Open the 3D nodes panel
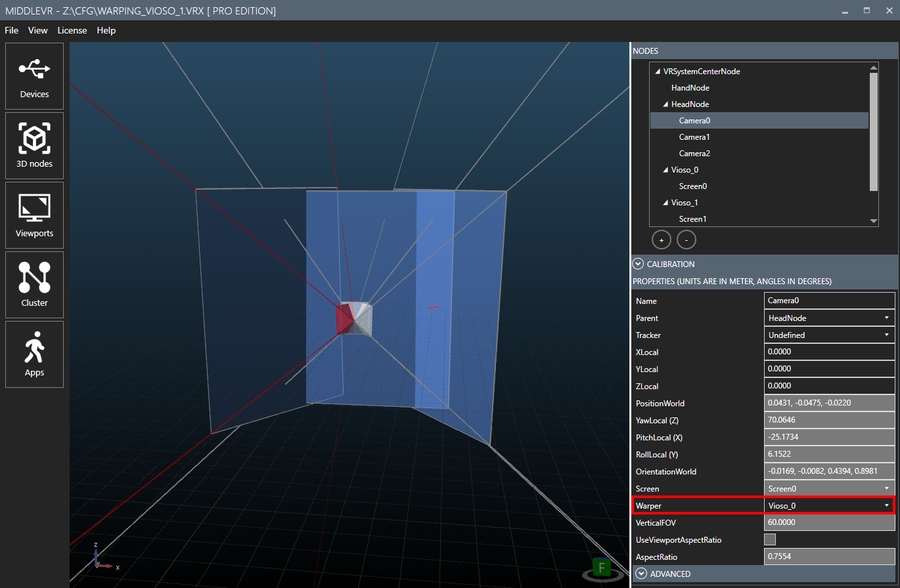 [34, 146]
